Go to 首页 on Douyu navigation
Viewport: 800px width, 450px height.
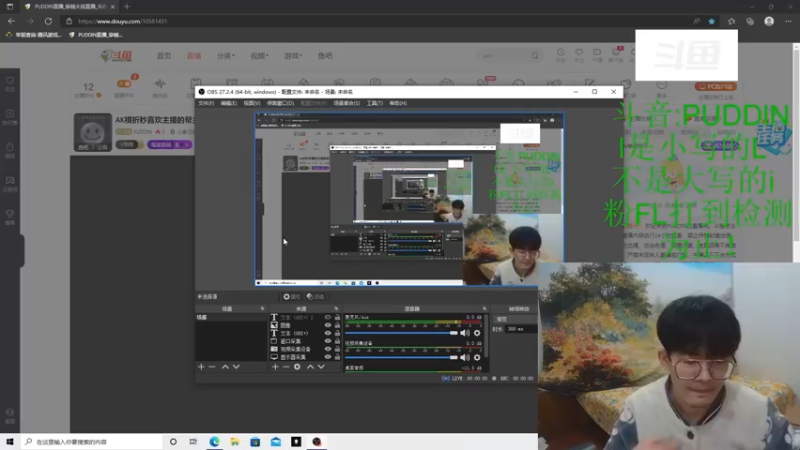164,56
